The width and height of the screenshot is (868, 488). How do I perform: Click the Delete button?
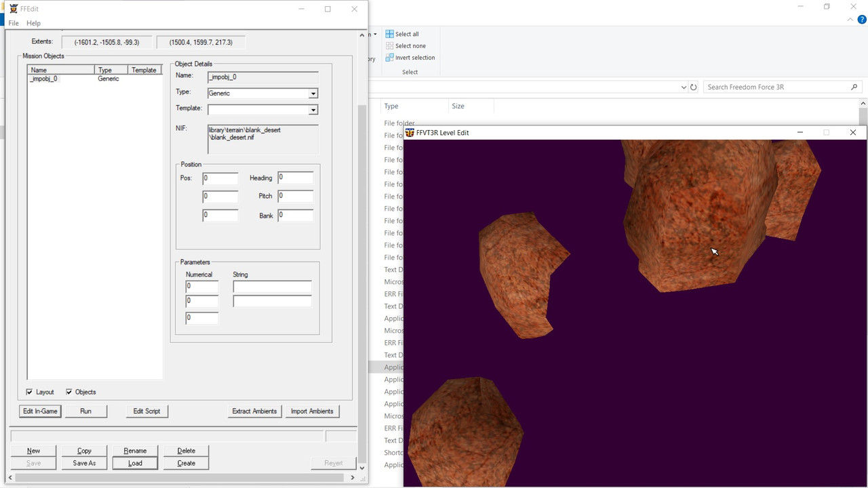[x=186, y=451]
